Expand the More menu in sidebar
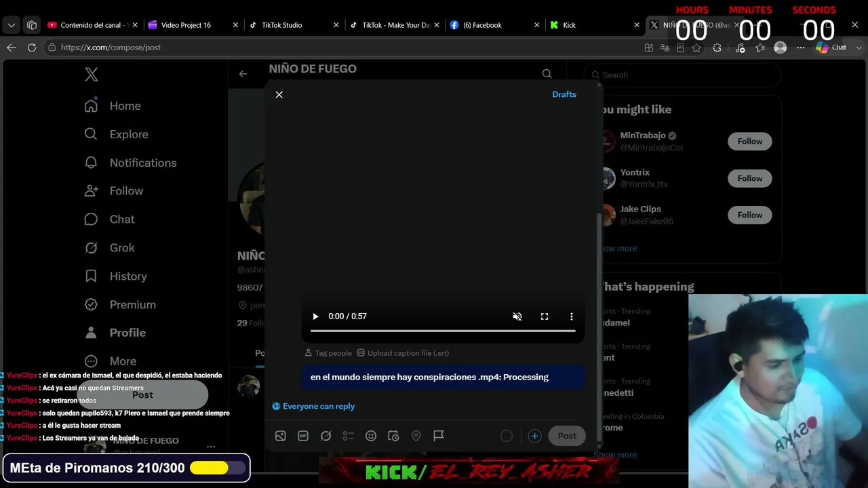 click(110, 361)
